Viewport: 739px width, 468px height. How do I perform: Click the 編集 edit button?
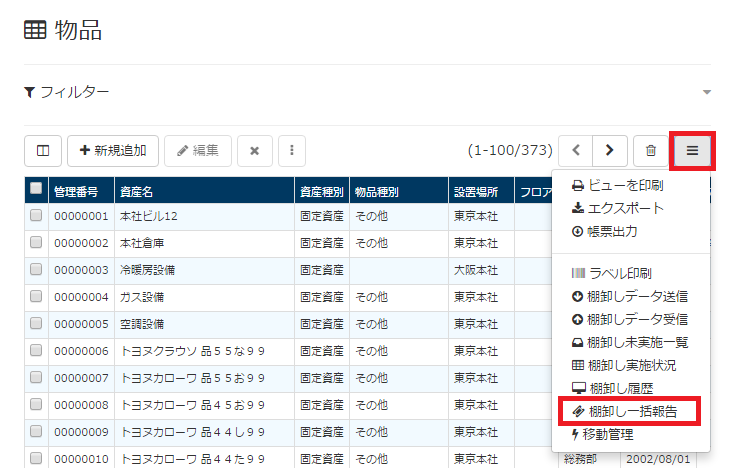click(198, 151)
